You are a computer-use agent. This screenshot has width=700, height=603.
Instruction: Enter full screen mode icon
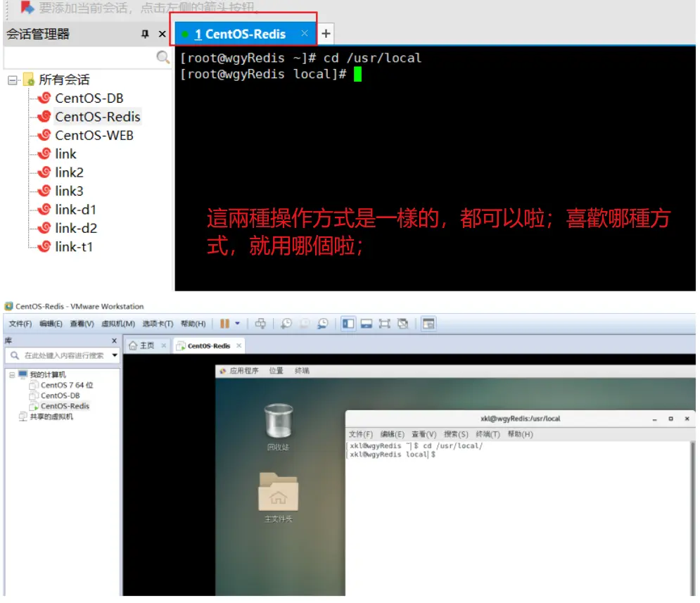click(384, 324)
